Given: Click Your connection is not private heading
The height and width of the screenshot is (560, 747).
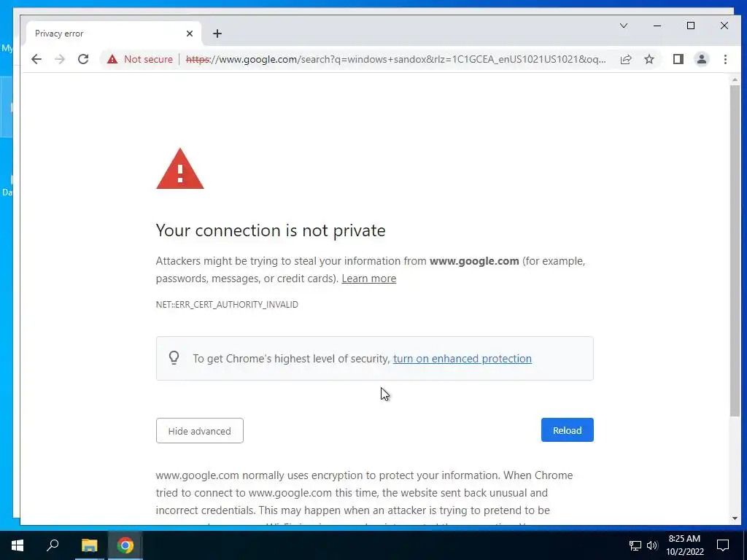Looking at the screenshot, I should click(x=271, y=230).
